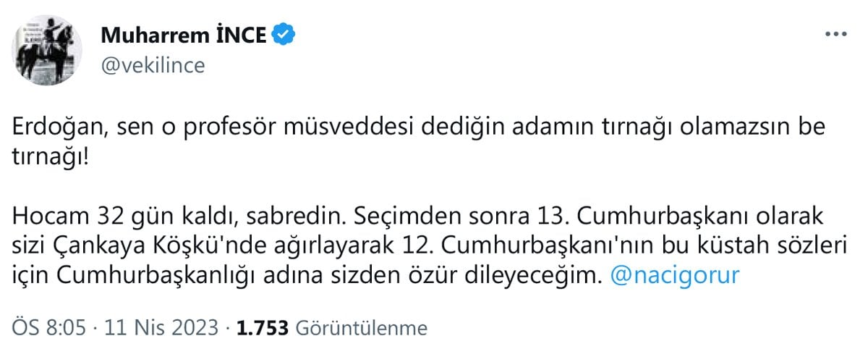Open the @vekilince handle link

click(153, 65)
